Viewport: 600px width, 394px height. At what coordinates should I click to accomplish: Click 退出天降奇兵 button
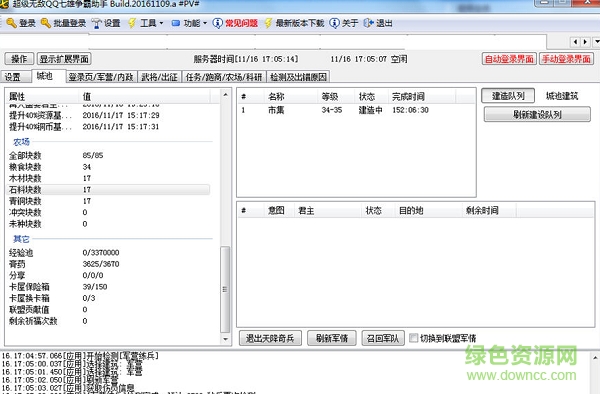pos(270,338)
